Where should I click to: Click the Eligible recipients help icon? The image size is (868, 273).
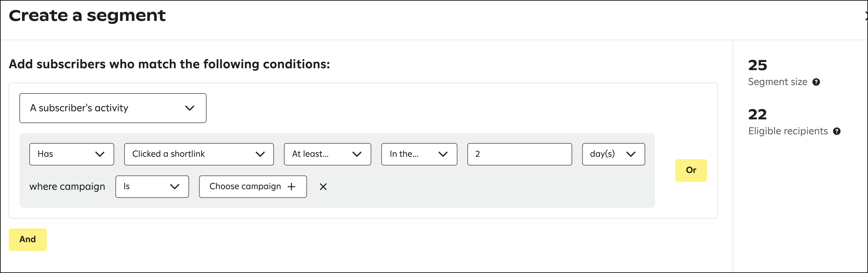(x=837, y=131)
